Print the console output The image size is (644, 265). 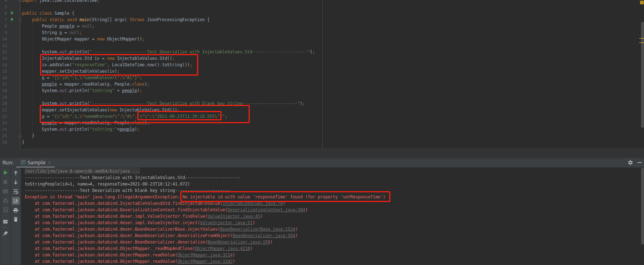pyautogui.click(x=16, y=210)
